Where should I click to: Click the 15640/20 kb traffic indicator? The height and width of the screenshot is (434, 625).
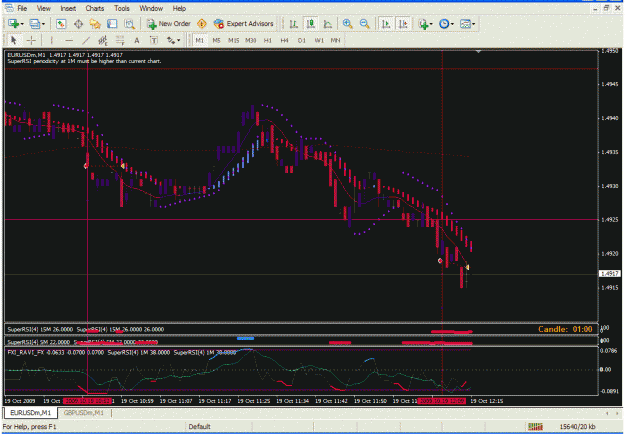577,427
